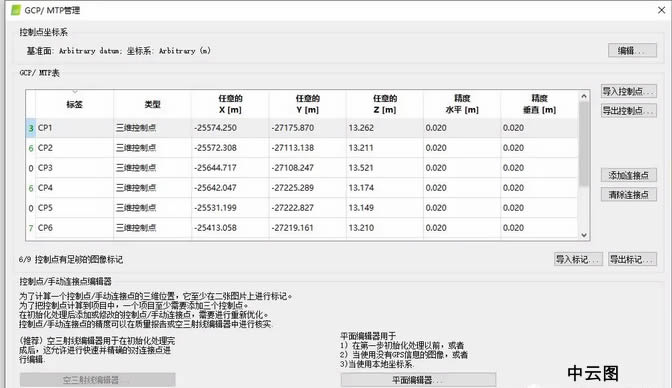Click X value -25413.058
The height and width of the screenshot is (388, 672).
tap(215, 228)
